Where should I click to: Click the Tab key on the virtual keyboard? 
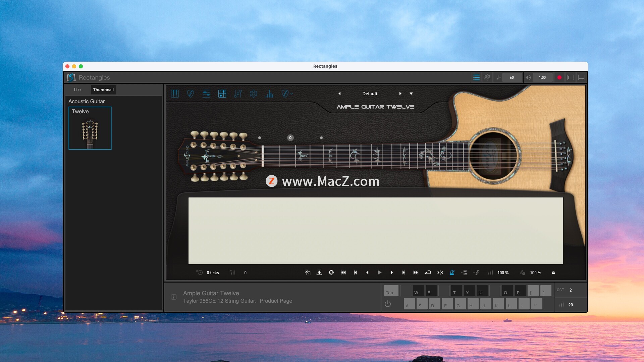[391, 291]
